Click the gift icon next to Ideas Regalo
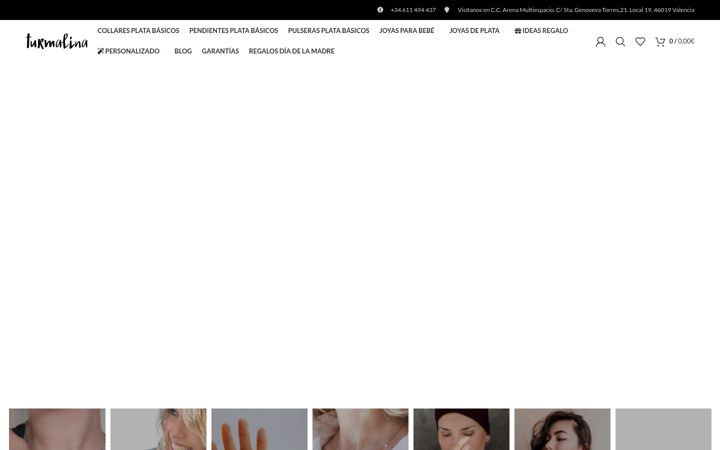The image size is (720, 450). point(518,31)
